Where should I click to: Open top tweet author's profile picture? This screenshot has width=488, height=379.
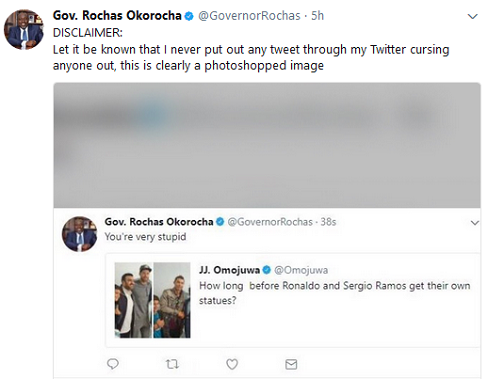pyautogui.click(x=24, y=29)
